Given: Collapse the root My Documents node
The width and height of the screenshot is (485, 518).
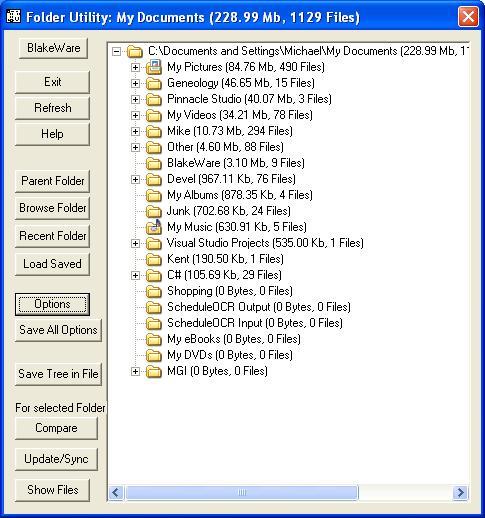Looking at the screenshot, I should [116, 51].
